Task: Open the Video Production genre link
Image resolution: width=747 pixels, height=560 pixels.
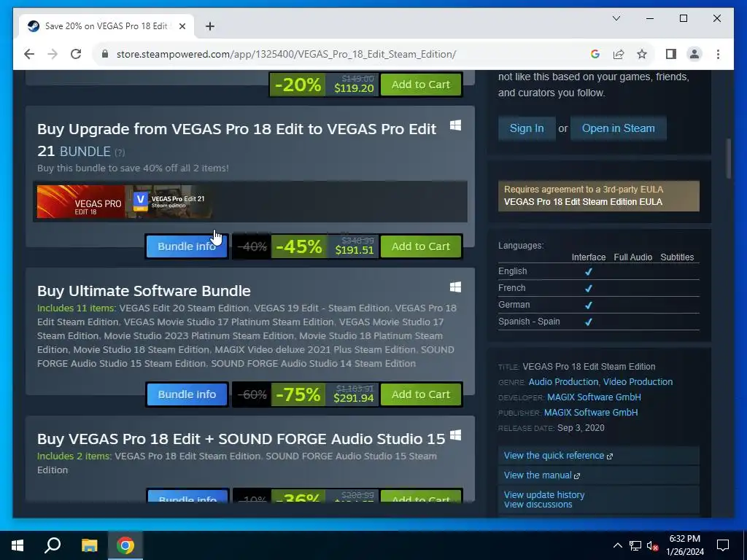Action: pyautogui.click(x=638, y=382)
